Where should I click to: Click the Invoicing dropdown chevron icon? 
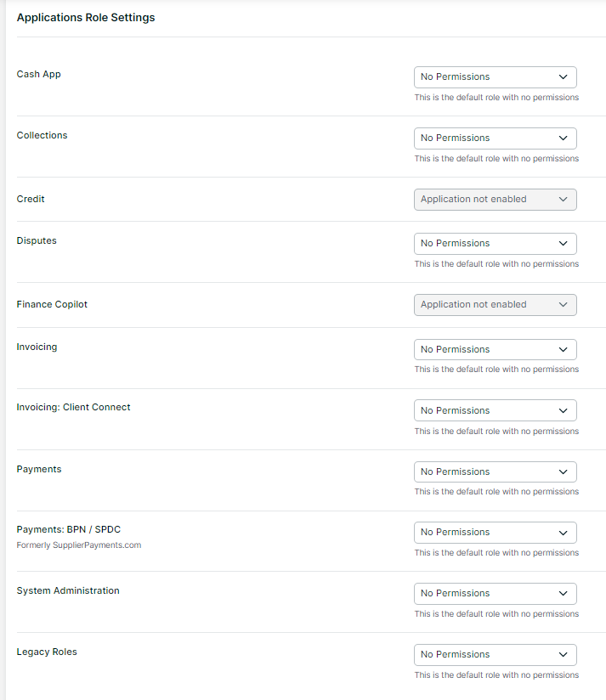tap(563, 350)
